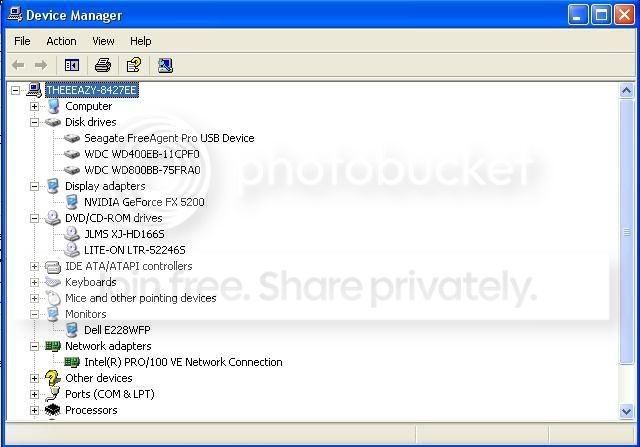640x447 pixels.
Task: Close the Device Manager window
Action: point(624,15)
